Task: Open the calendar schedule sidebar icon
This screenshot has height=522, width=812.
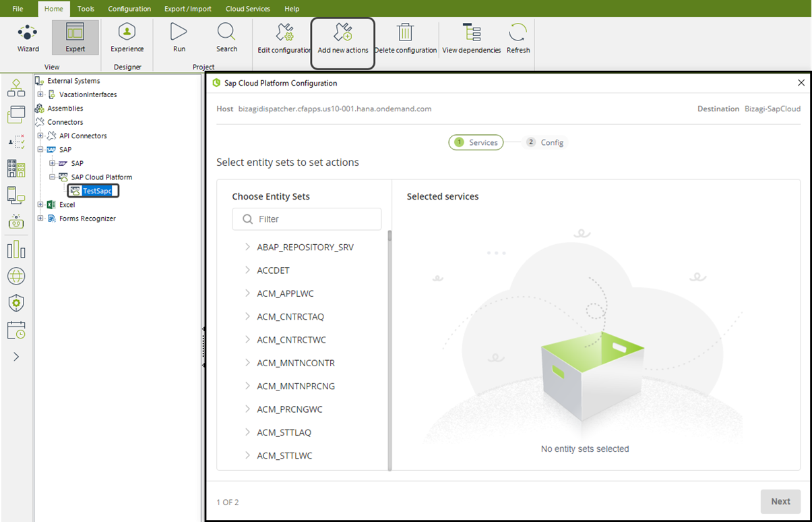Action: point(16,330)
